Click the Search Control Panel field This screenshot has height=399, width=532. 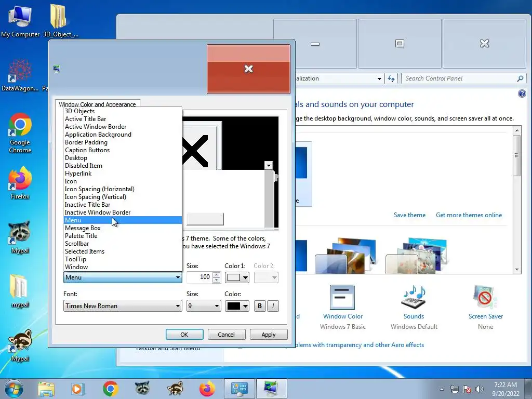(x=459, y=78)
